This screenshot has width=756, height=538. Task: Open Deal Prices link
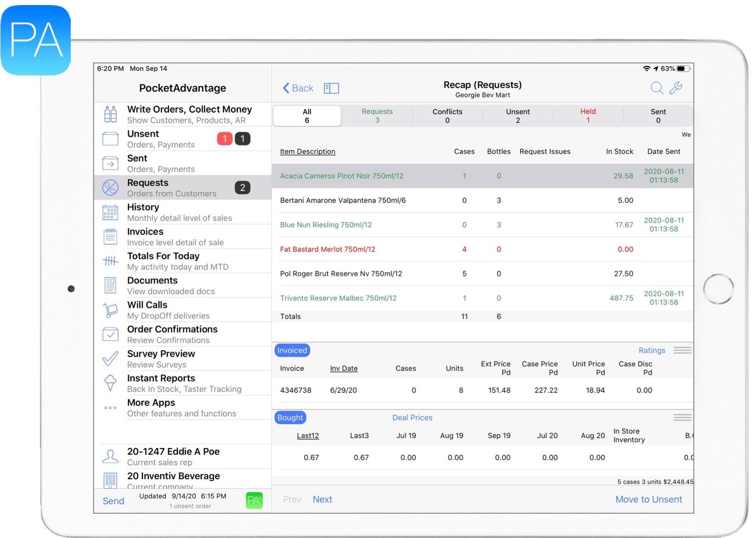(x=412, y=417)
